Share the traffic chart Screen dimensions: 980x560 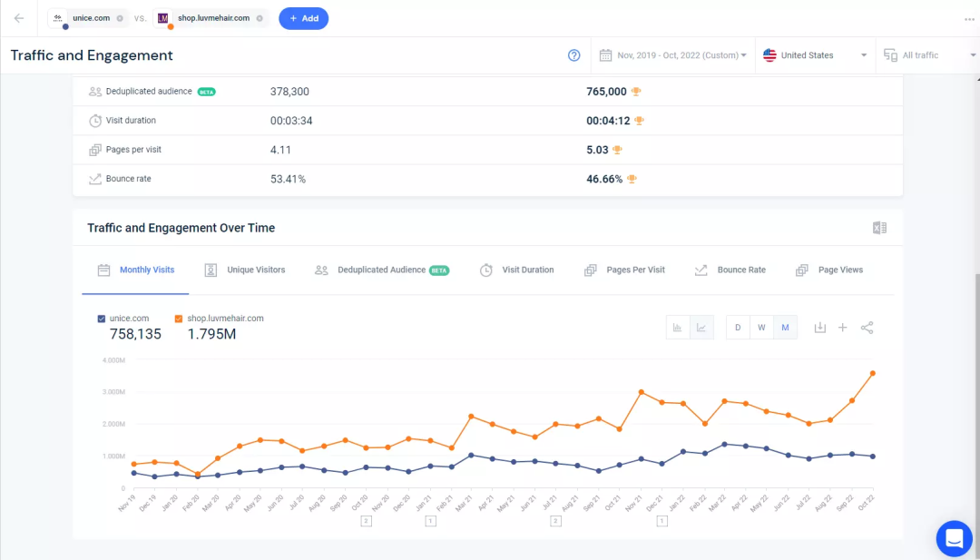coord(867,328)
